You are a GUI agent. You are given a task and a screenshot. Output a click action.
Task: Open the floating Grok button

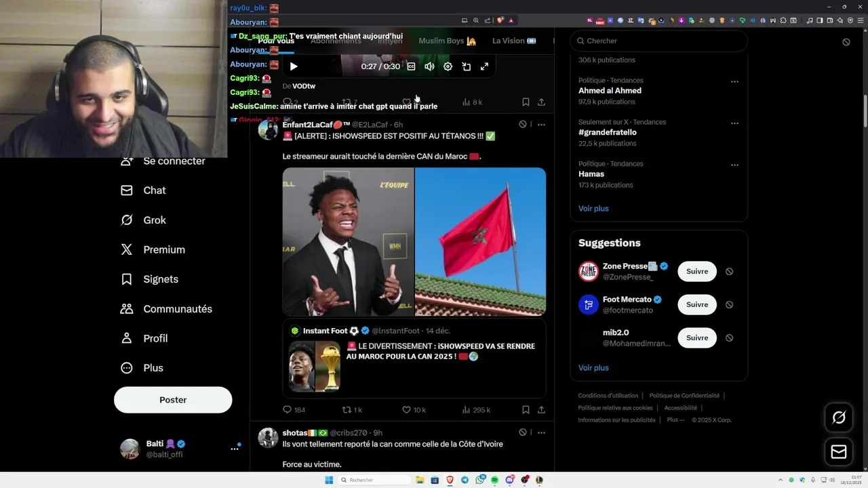[x=839, y=418]
